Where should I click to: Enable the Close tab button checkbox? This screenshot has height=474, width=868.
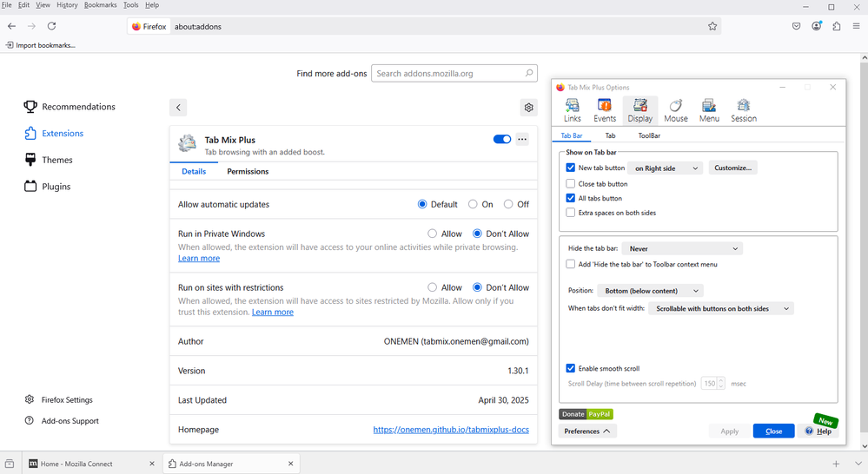coord(570,184)
